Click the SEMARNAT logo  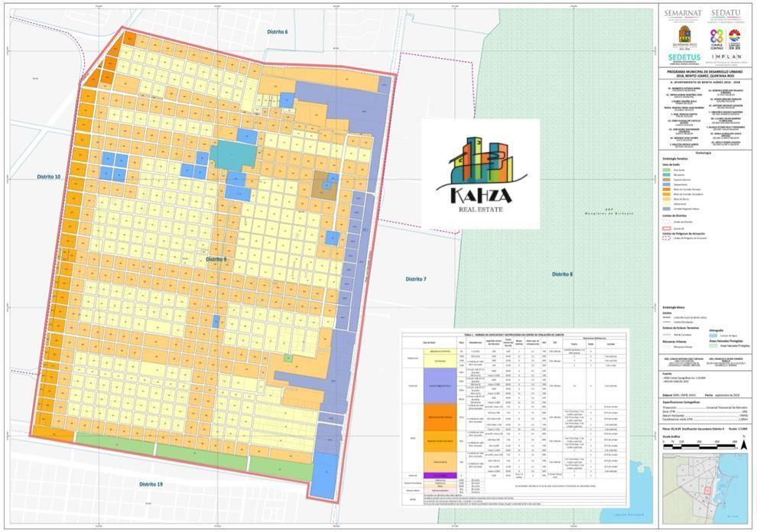click(x=683, y=13)
